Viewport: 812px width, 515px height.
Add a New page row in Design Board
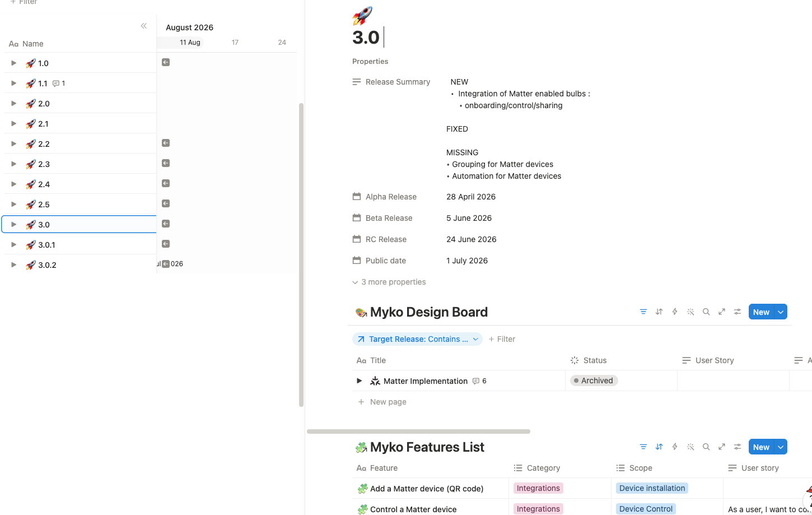382,402
